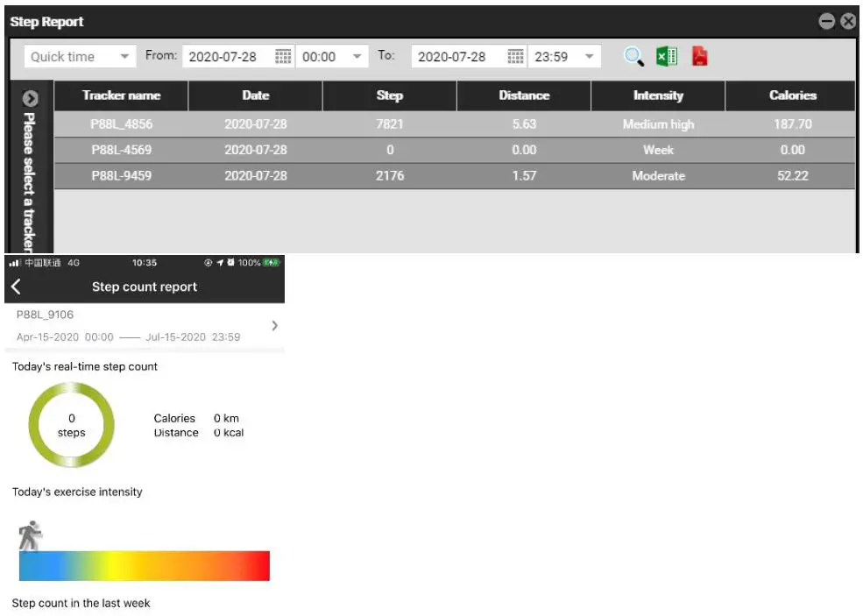Sort by Distance column header
Viewport: 863px width, 616px height.
(x=524, y=96)
